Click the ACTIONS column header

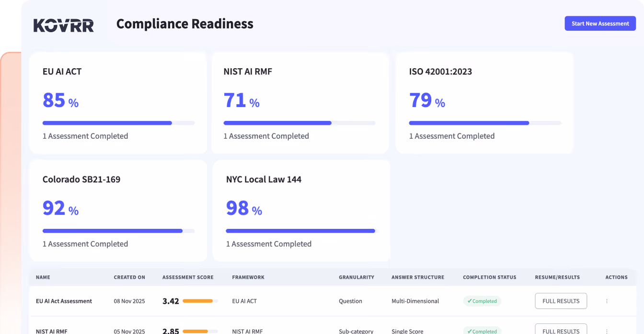point(616,277)
